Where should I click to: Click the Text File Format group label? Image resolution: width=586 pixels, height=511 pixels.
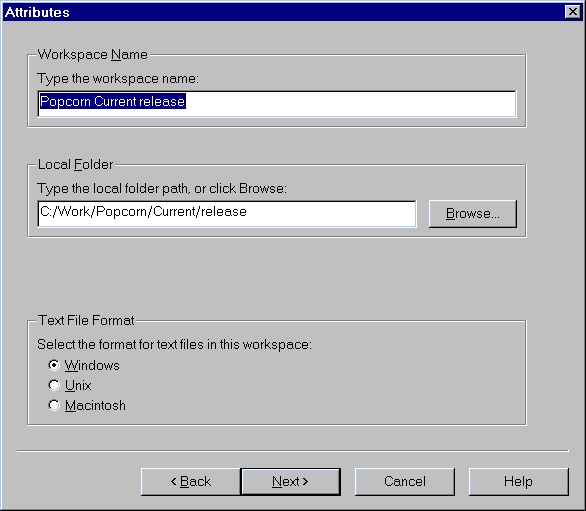pyautogui.click(x=86, y=320)
